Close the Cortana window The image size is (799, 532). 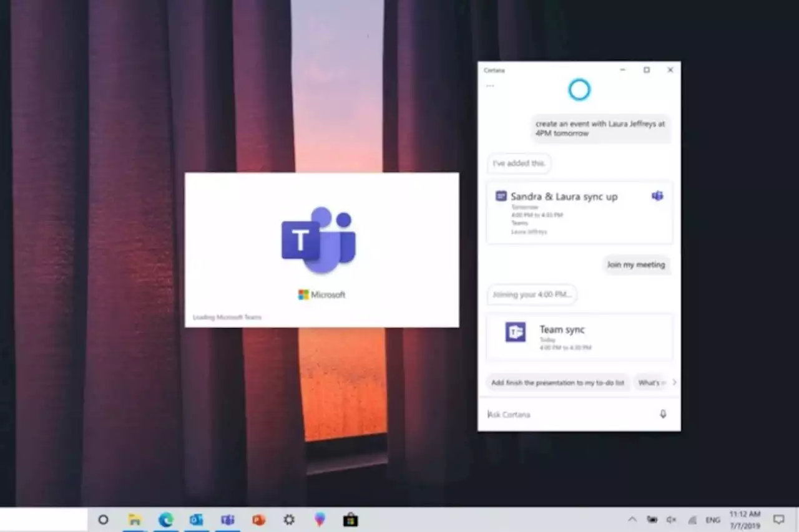pyautogui.click(x=670, y=70)
